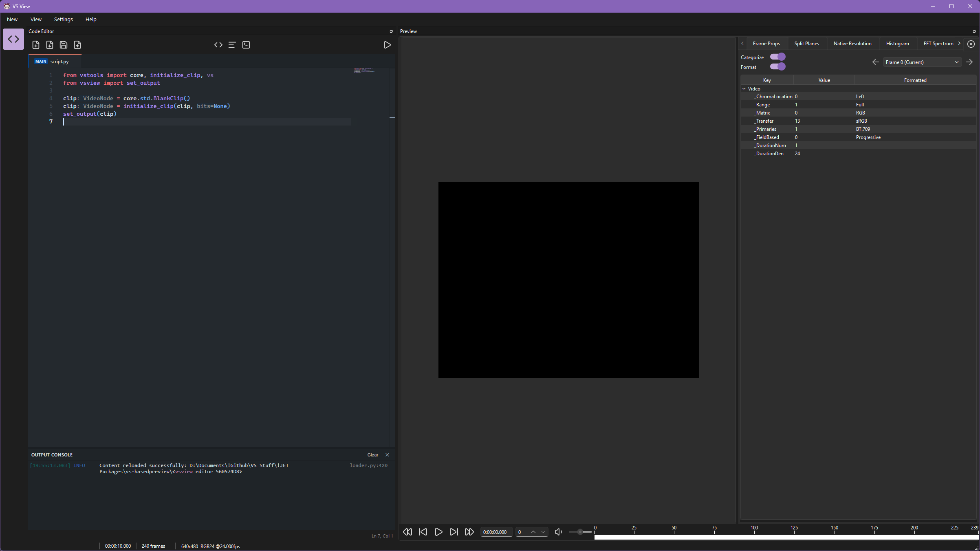The width and height of the screenshot is (980, 551).
Task: Select the _Transfer row showing sRGB
Action: coord(859,121)
